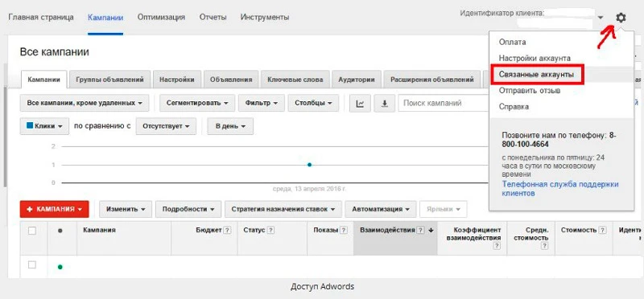This screenshot has height=299, width=644.
Task: Click sort arrow in Взаимодействия column
Action: click(431, 231)
